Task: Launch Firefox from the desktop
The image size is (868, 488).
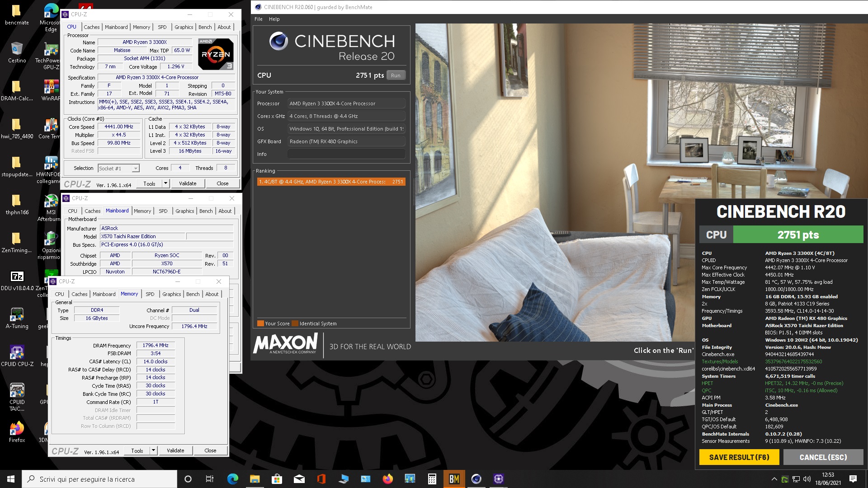Action: [x=17, y=432]
